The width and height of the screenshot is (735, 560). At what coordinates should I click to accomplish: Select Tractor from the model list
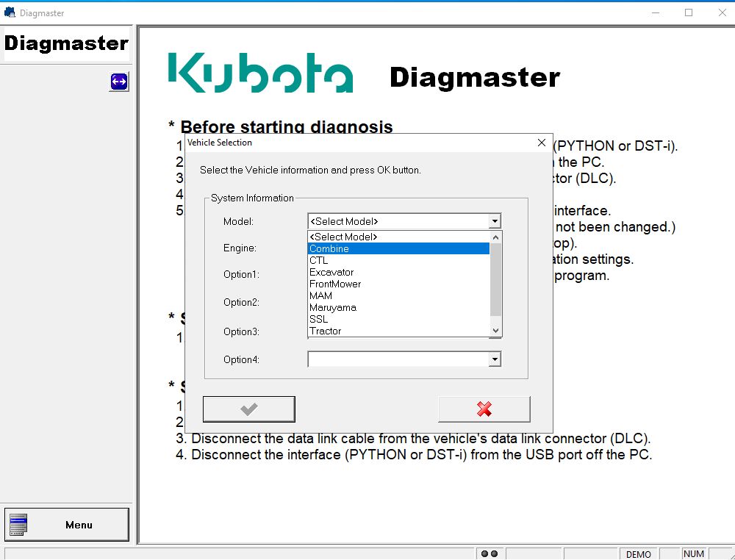(398, 331)
